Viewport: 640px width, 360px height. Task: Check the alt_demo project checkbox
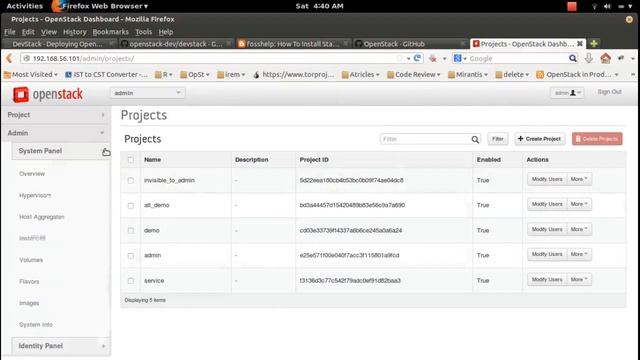(x=131, y=206)
